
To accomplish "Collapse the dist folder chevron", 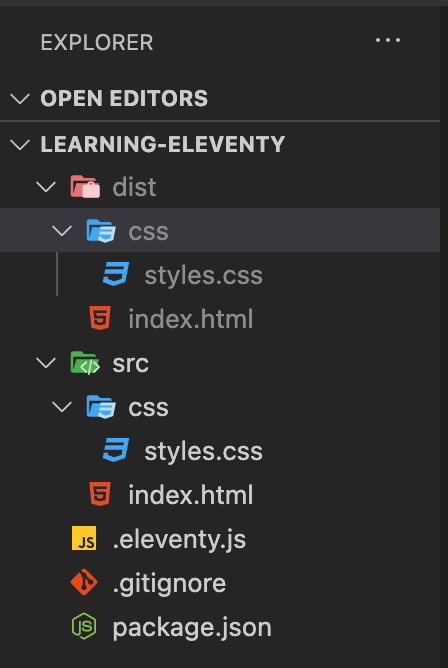I will tap(46, 187).
